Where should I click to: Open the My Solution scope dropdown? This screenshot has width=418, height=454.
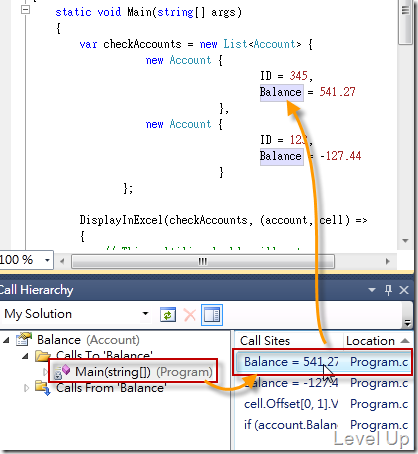coord(145,314)
